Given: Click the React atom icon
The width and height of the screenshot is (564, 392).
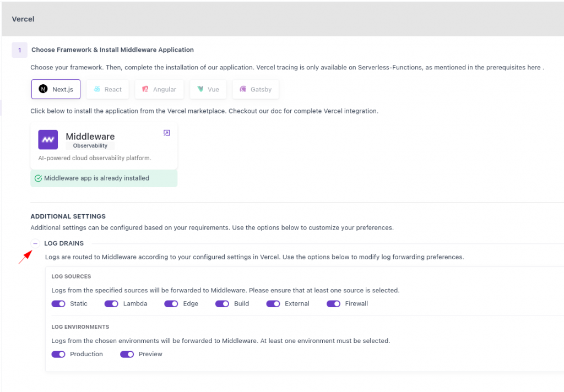Looking at the screenshot, I should tap(97, 89).
